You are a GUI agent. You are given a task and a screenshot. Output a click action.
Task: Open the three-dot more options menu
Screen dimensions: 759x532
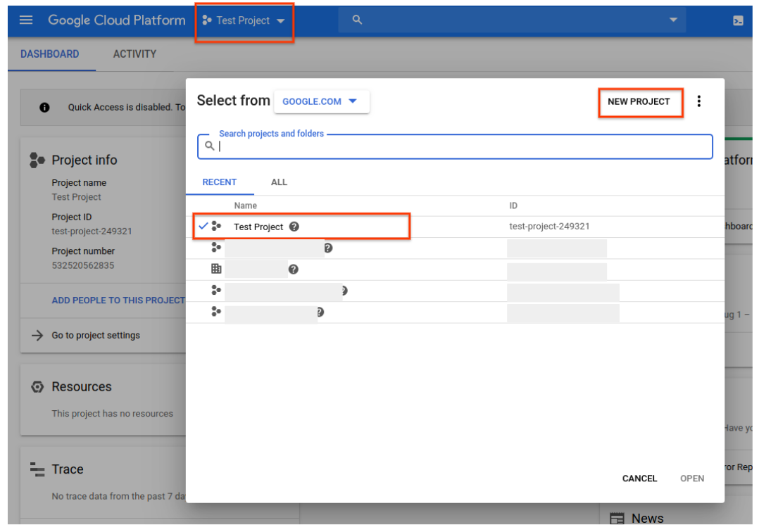[698, 101]
